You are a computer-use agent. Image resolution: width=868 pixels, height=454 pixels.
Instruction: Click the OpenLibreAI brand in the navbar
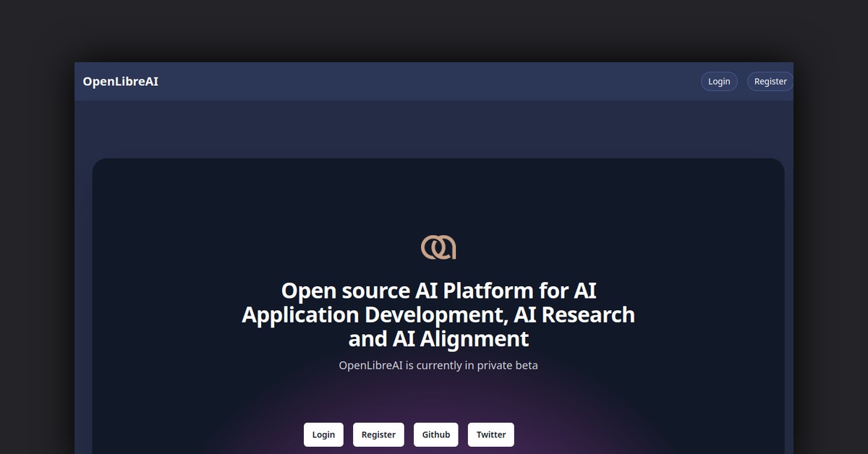click(120, 81)
